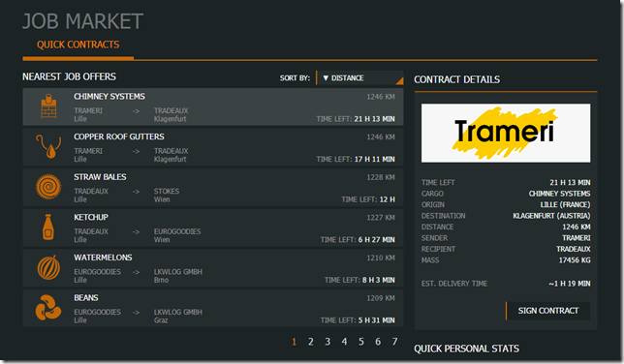Select the Straw Bales job to Wien
Screen dimensions: 624x364
pyautogui.click(x=213, y=188)
